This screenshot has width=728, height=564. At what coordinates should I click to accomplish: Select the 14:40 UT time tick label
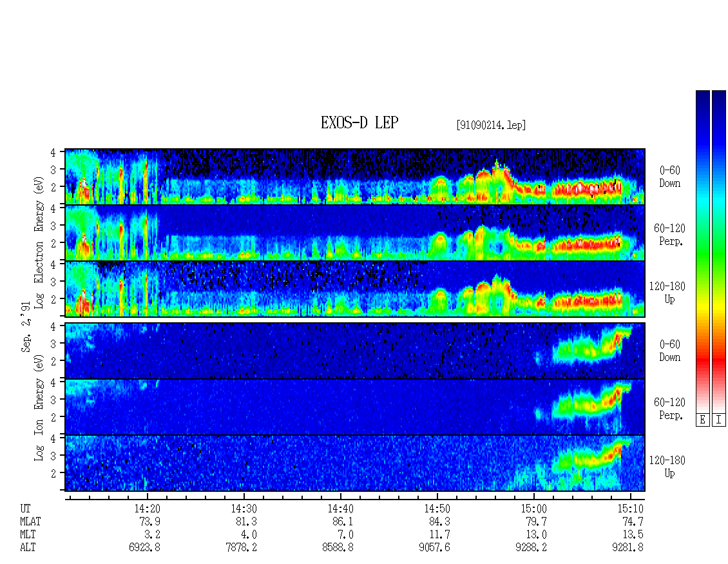click(x=340, y=509)
